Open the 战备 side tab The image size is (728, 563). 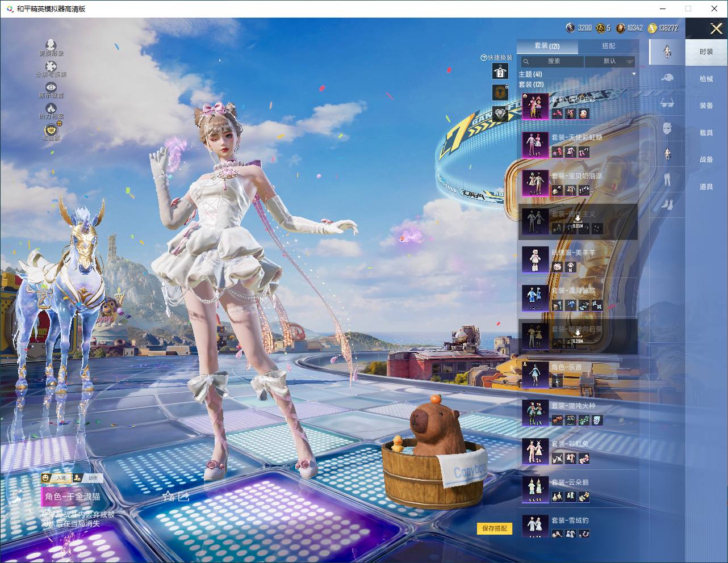click(706, 159)
